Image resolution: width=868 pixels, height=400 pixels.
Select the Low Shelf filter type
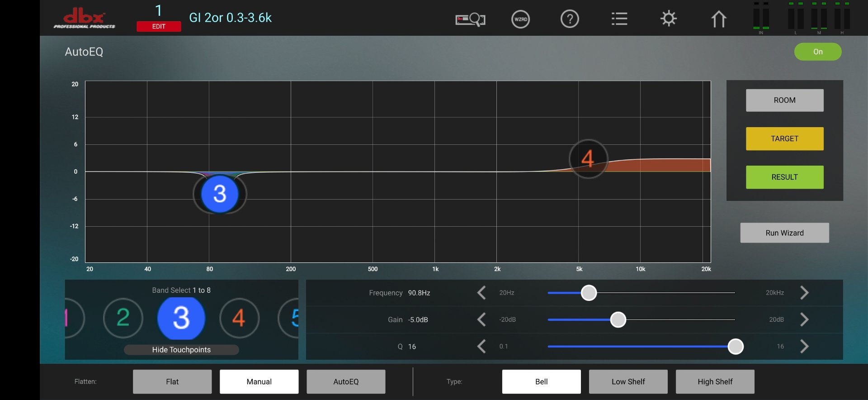pos(628,381)
